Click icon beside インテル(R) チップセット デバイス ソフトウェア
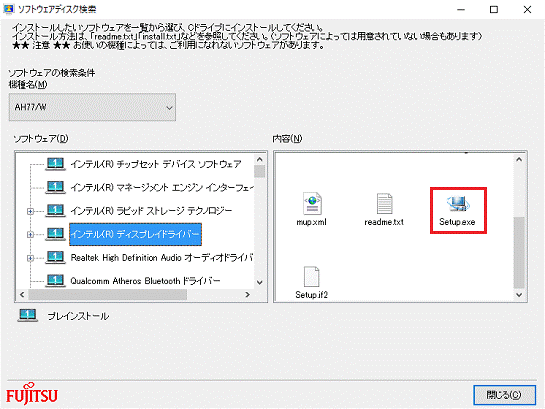Screen dimensions: 545x409 (x=55, y=164)
